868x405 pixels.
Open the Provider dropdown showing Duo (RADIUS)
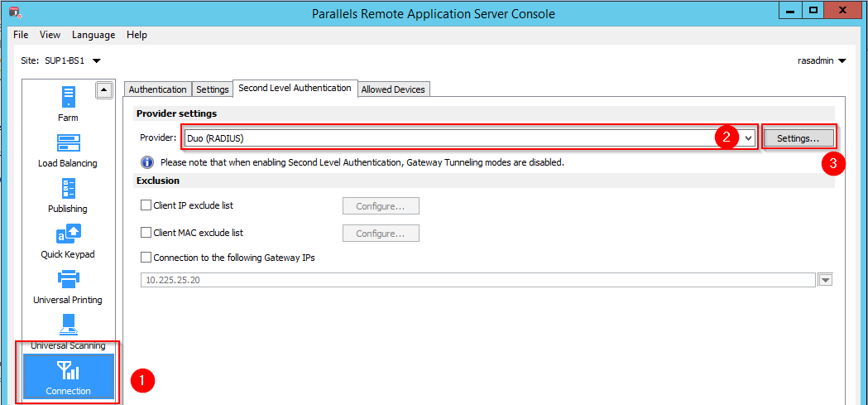point(469,138)
